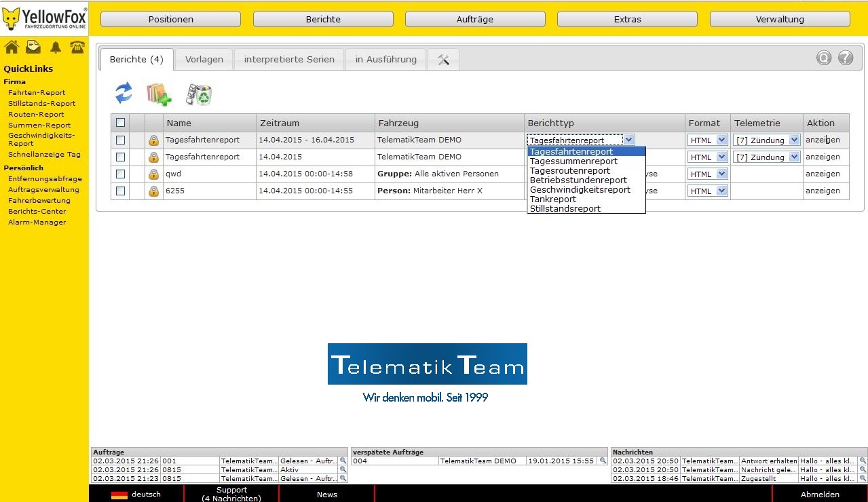868x502 pixels.
Task: Open the Summen-Report quick link
Action: (x=39, y=125)
